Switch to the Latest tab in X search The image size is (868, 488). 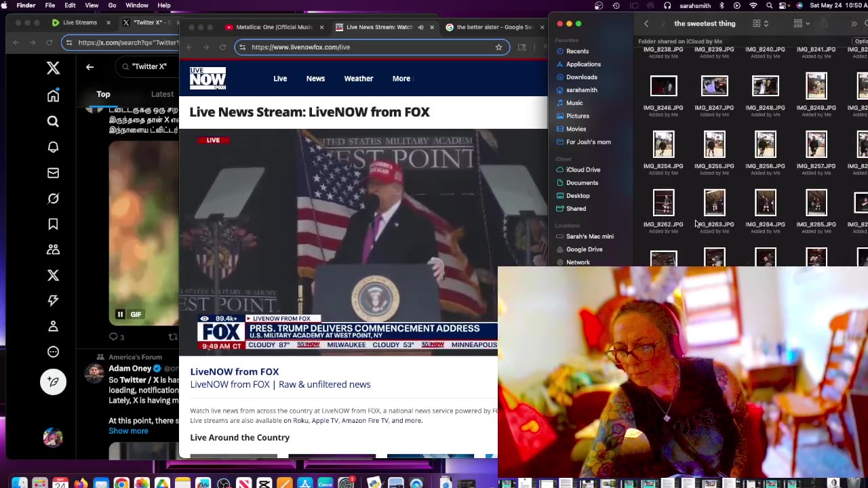point(162,94)
